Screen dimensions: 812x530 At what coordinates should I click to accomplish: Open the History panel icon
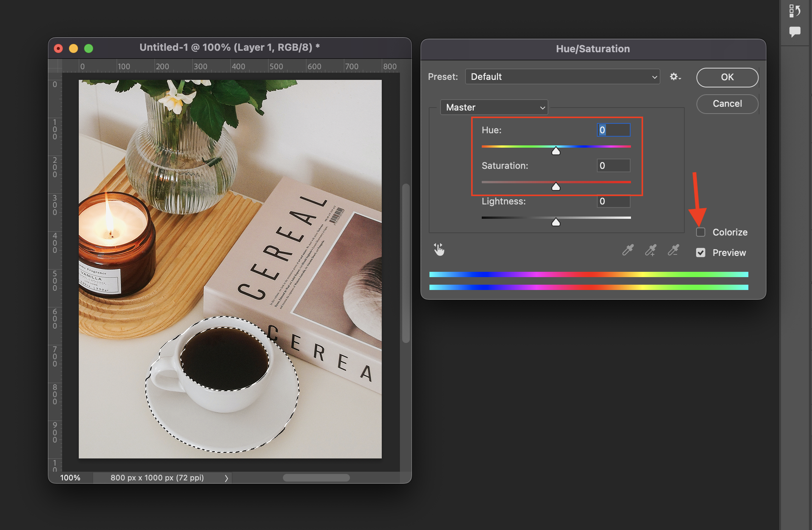tap(795, 11)
